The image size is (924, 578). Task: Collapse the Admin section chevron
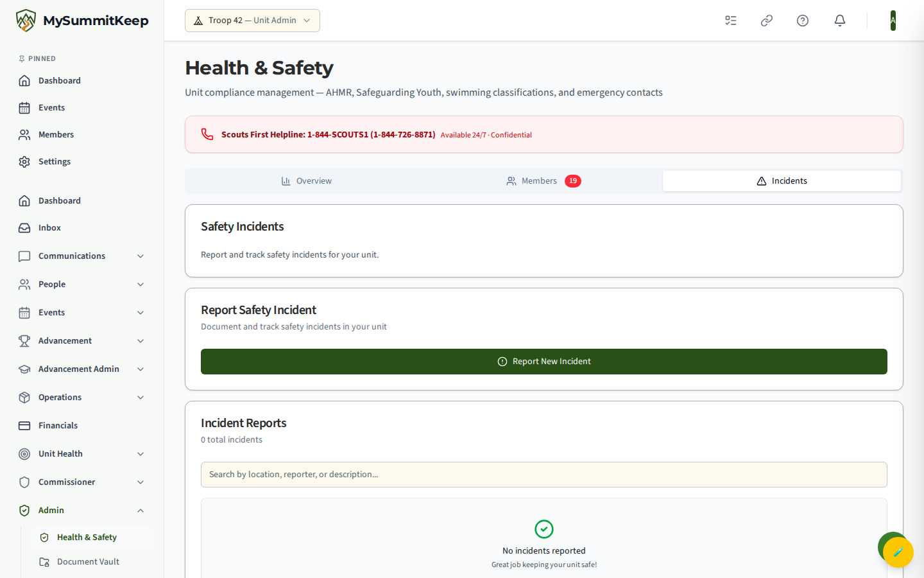point(141,511)
